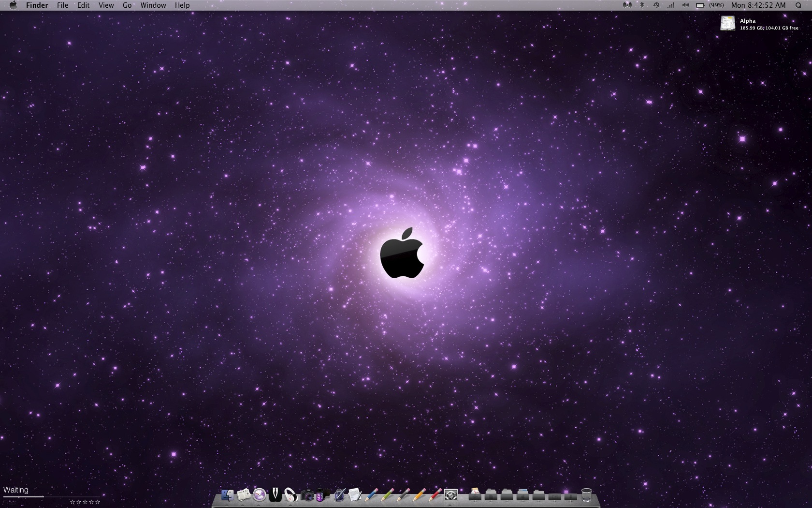Click the orange pencil Dock icon
Image resolution: width=812 pixels, height=508 pixels.
click(419, 495)
